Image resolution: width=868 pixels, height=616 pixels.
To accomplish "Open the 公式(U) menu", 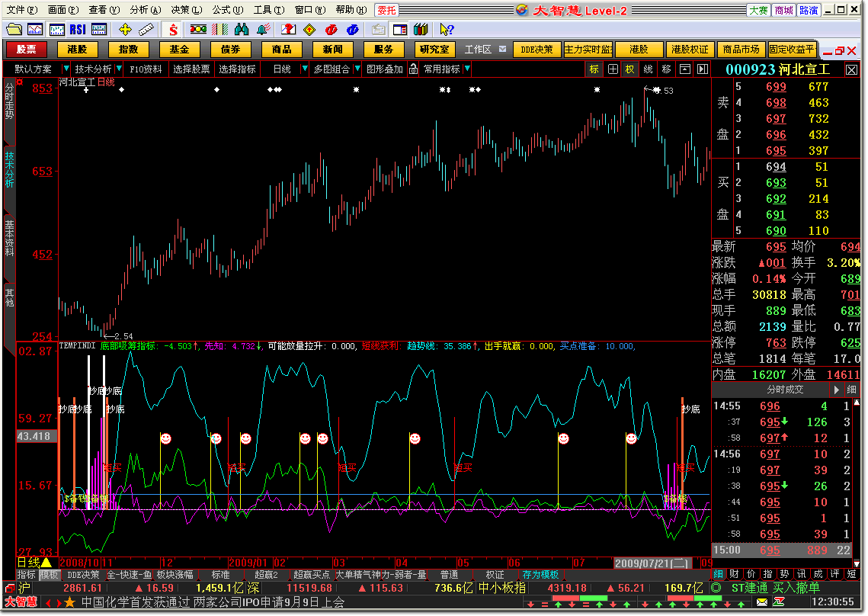I will click(x=228, y=9).
